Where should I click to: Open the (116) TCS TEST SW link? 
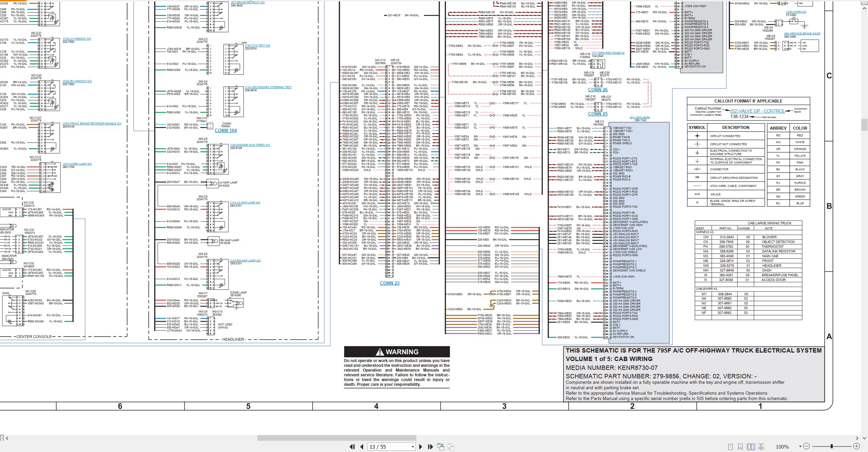tap(257, 46)
